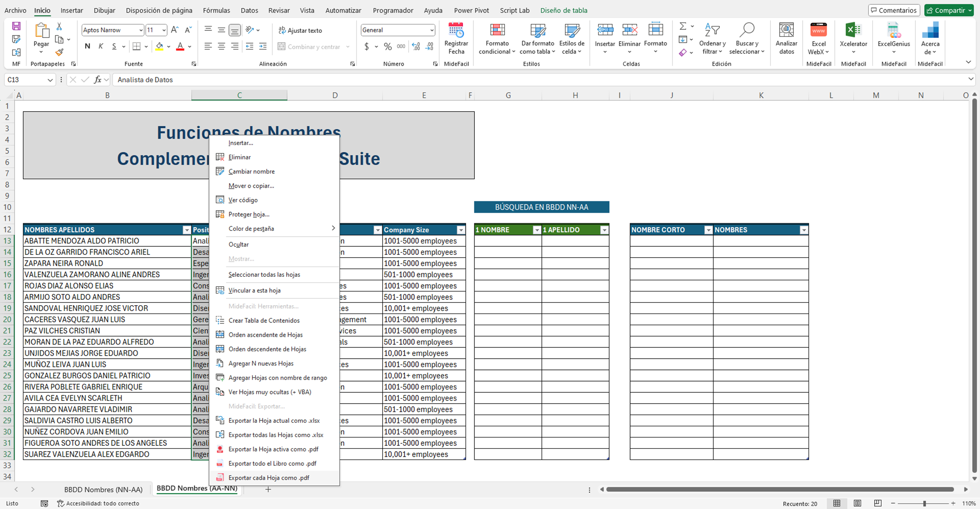
Task: Align cell text to the center horizontally
Action: click(x=221, y=47)
